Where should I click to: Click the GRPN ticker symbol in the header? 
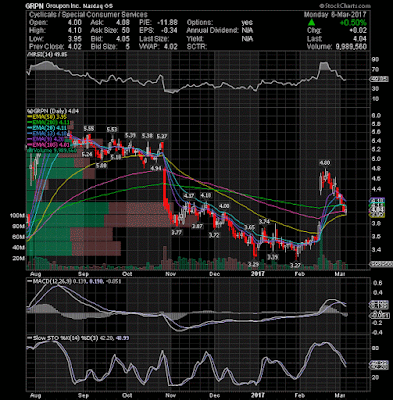click(35, 6)
